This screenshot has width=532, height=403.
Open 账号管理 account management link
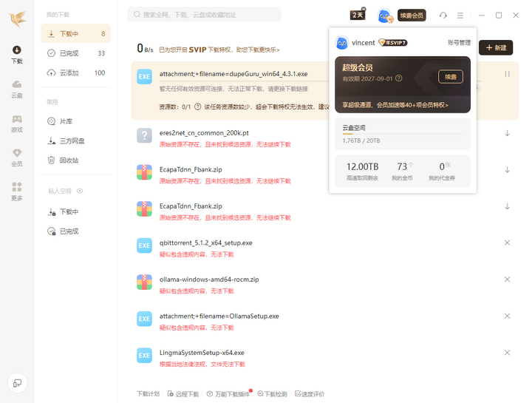point(459,42)
